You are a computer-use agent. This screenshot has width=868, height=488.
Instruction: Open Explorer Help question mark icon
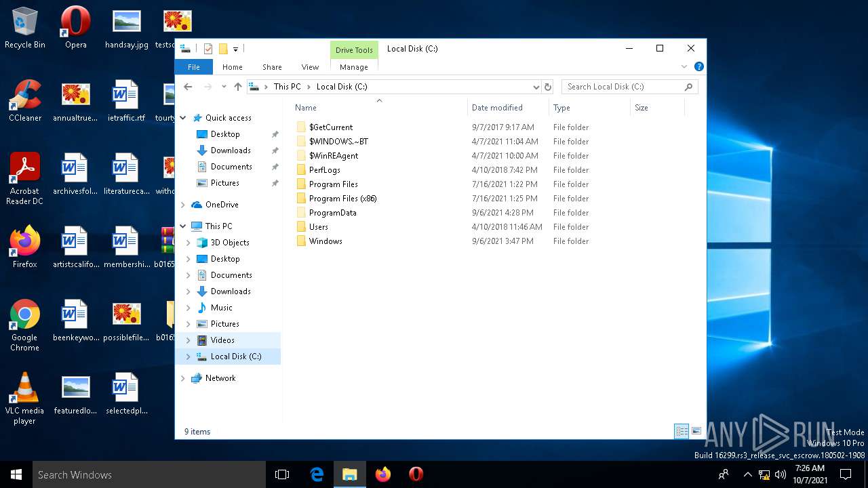(698, 66)
